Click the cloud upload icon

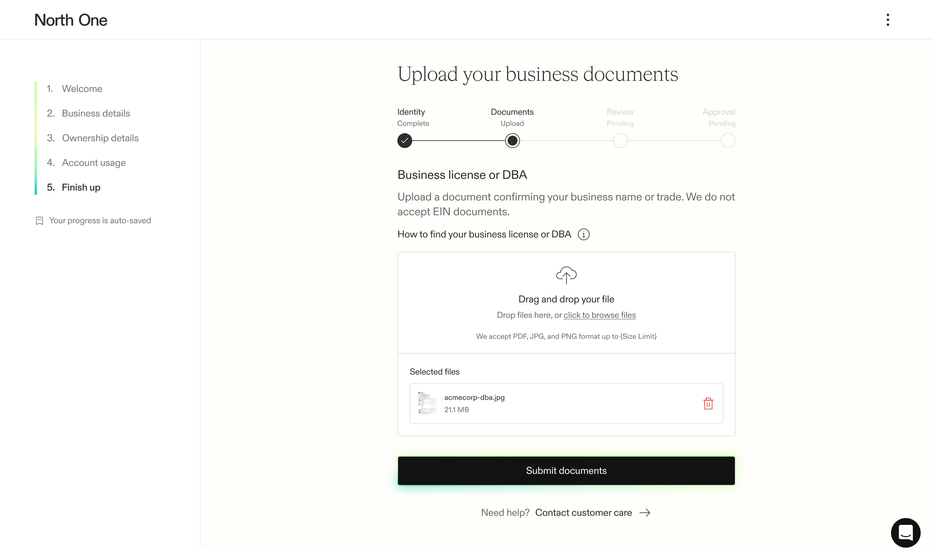(x=566, y=275)
